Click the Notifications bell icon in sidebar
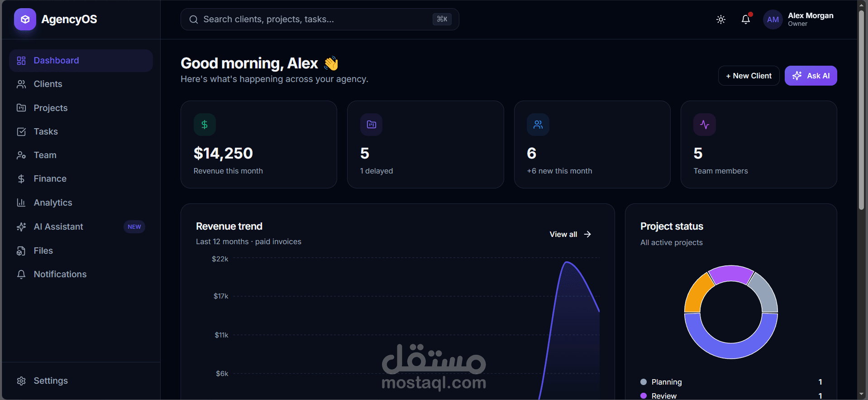The image size is (868, 400). 21,275
